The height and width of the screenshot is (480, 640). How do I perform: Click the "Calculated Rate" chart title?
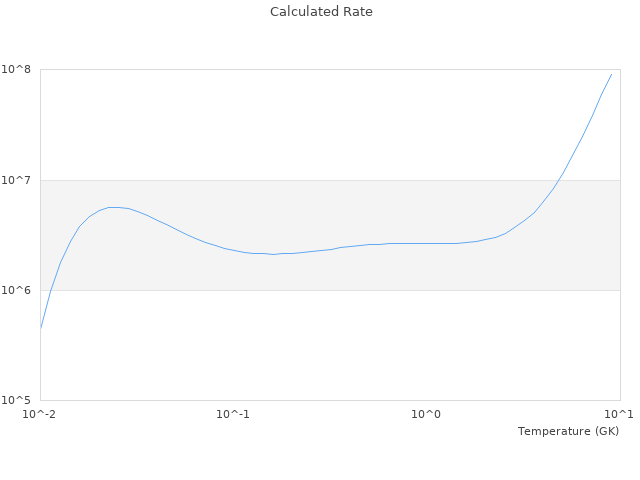(x=320, y=12)
